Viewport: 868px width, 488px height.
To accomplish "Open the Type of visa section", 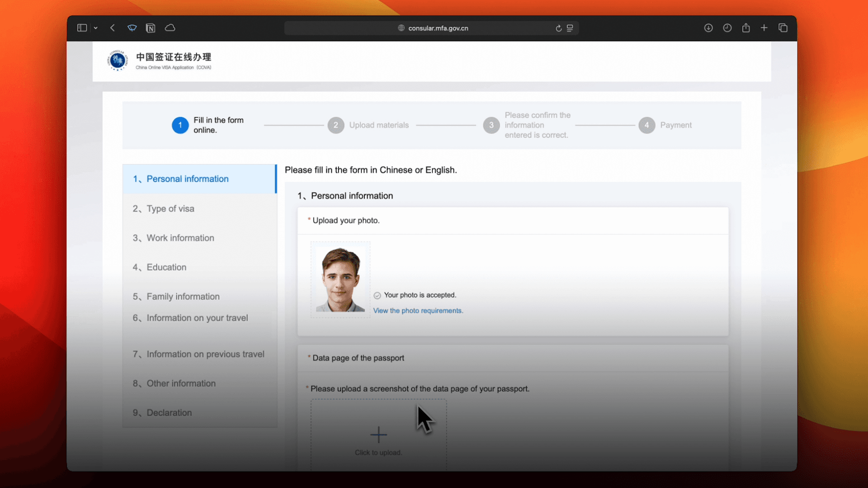I will point(170,209).
